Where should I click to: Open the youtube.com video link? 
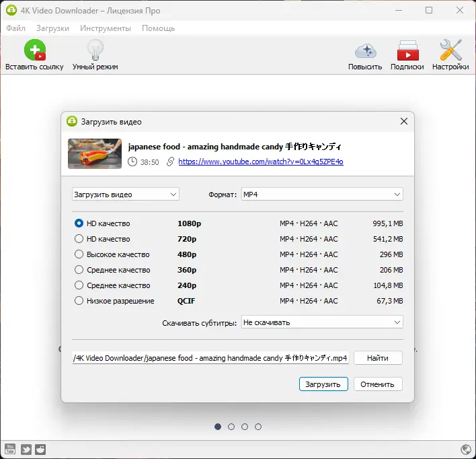click(x=261, y=162)
